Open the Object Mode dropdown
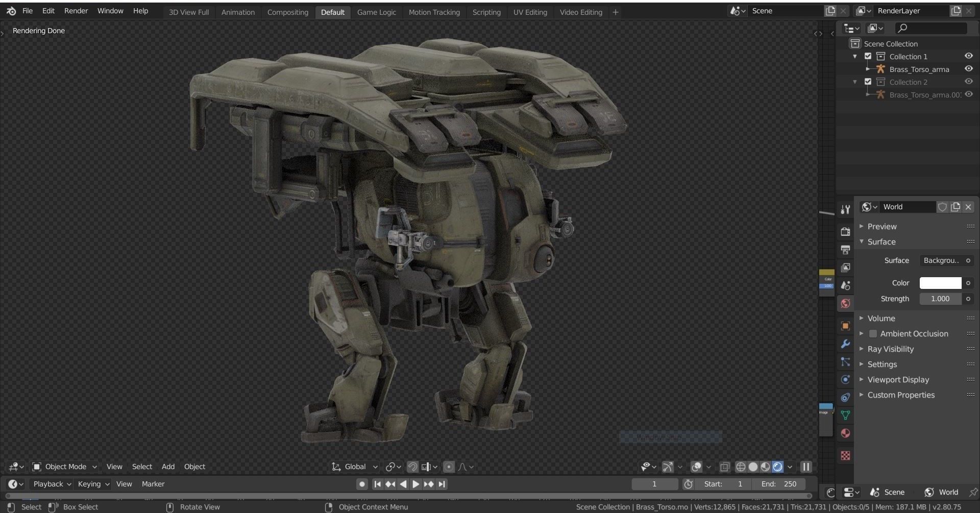The width and height of the screenshot is (980, 513). [64, 467]
